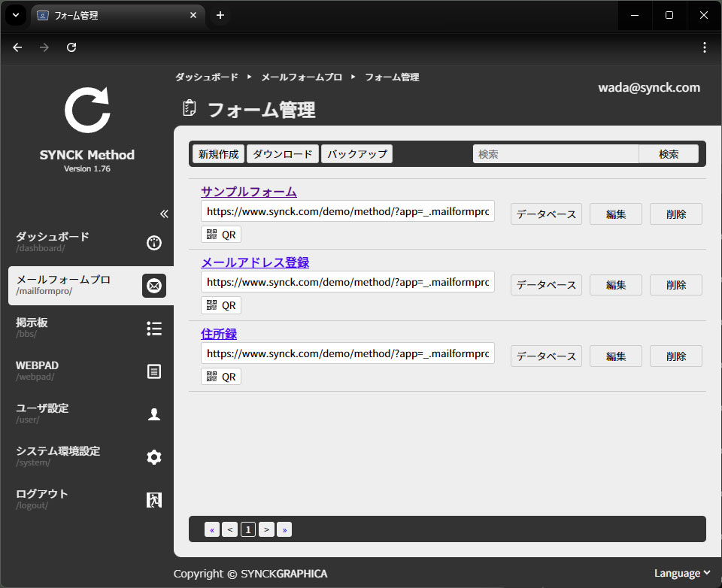Click 編集 for the 住所録 form
722x588 pixels.
[x=615, y=356]
